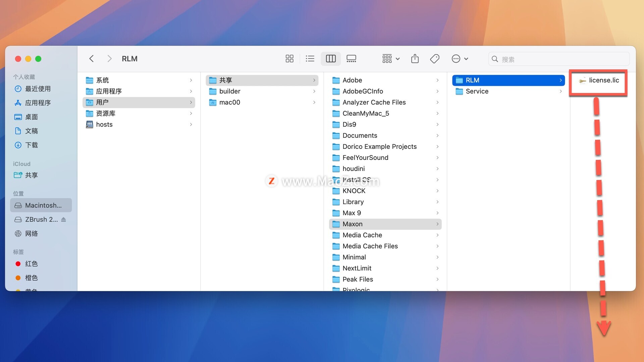Select column view button

point(330,59)
